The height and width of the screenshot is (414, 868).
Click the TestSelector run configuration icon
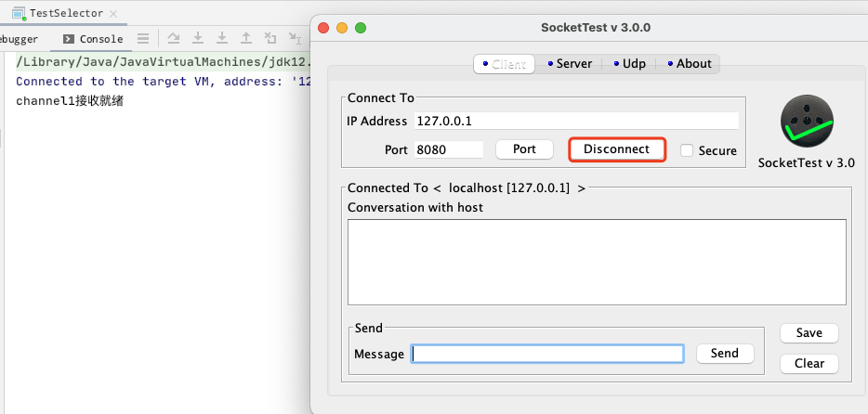(20, 13)
